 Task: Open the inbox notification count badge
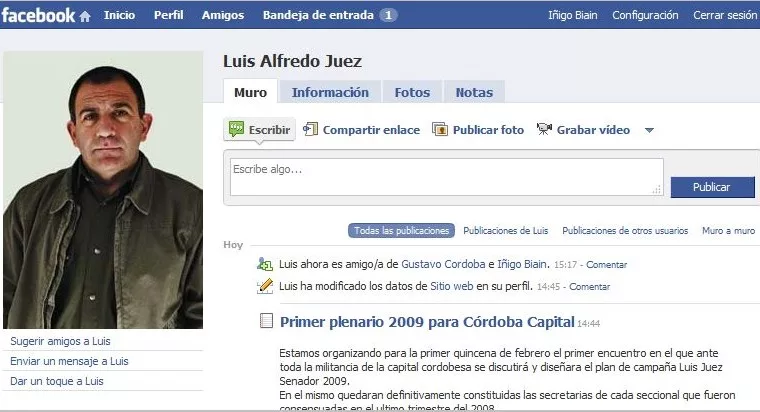[x=388, y=15]
